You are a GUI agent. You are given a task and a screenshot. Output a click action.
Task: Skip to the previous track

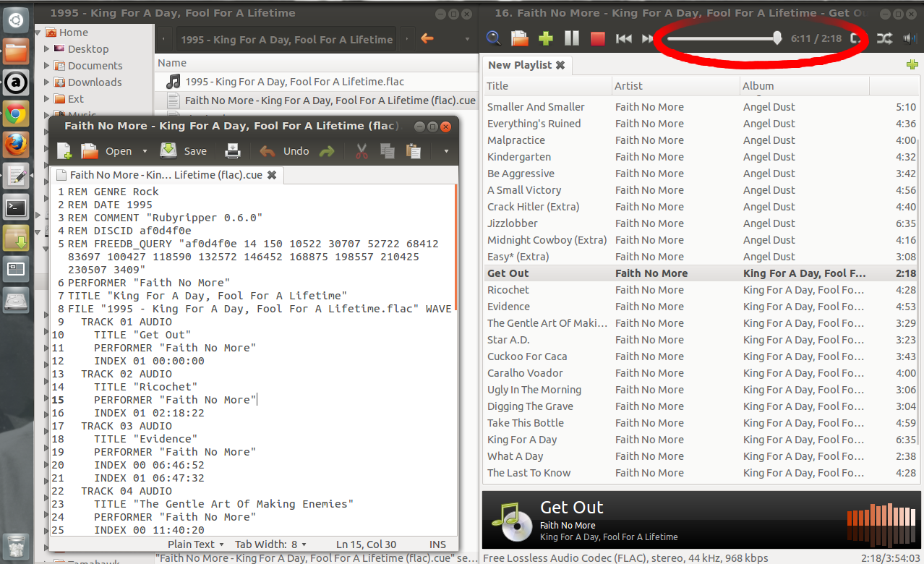624,38
